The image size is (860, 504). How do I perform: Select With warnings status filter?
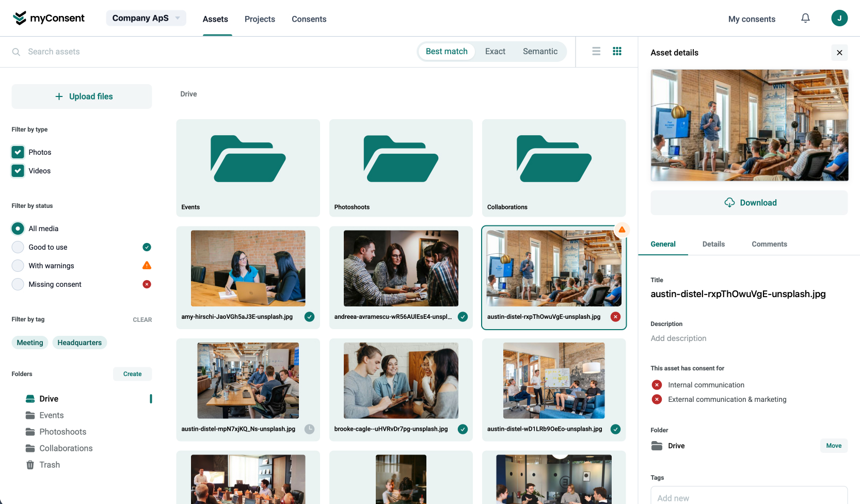tap(18, 266)
